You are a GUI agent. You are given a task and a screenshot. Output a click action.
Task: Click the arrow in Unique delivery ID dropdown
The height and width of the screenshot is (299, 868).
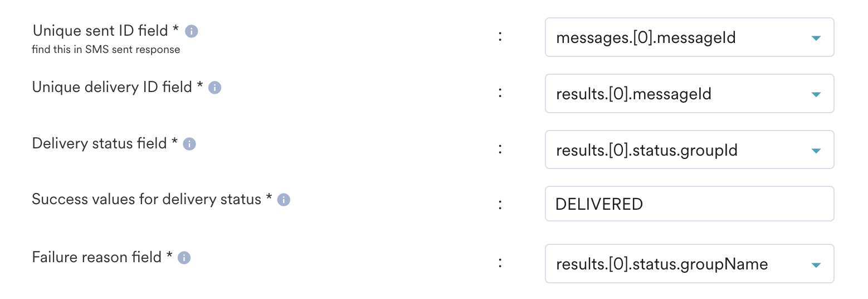[x=816, y=94]
